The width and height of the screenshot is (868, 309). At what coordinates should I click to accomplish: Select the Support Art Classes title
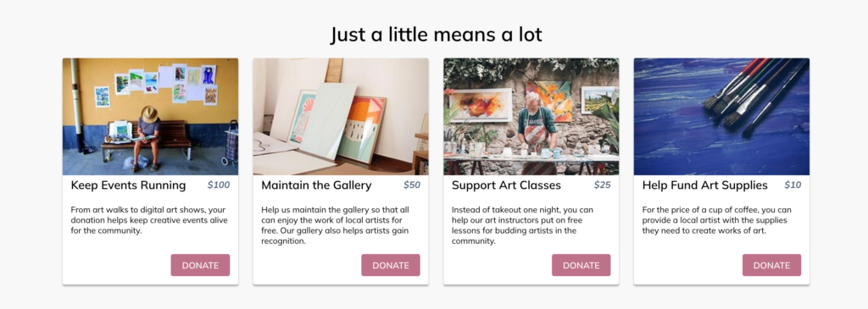click(x=506, y=185)
